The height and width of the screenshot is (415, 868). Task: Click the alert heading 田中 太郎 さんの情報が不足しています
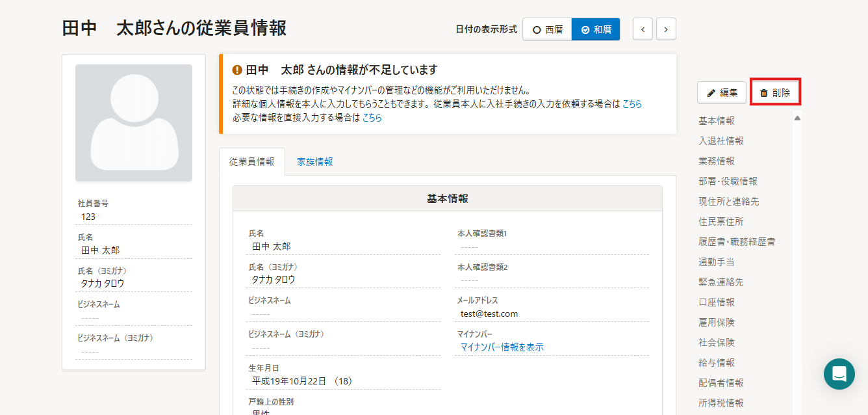point(342,70)
